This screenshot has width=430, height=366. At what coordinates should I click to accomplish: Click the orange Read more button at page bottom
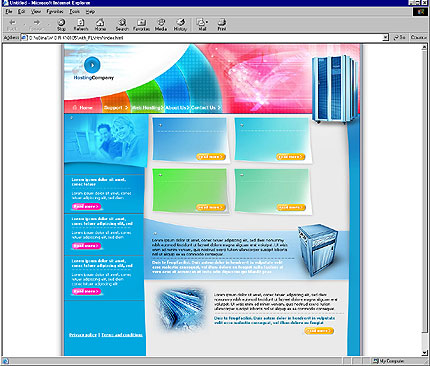[x=319, y=331]
